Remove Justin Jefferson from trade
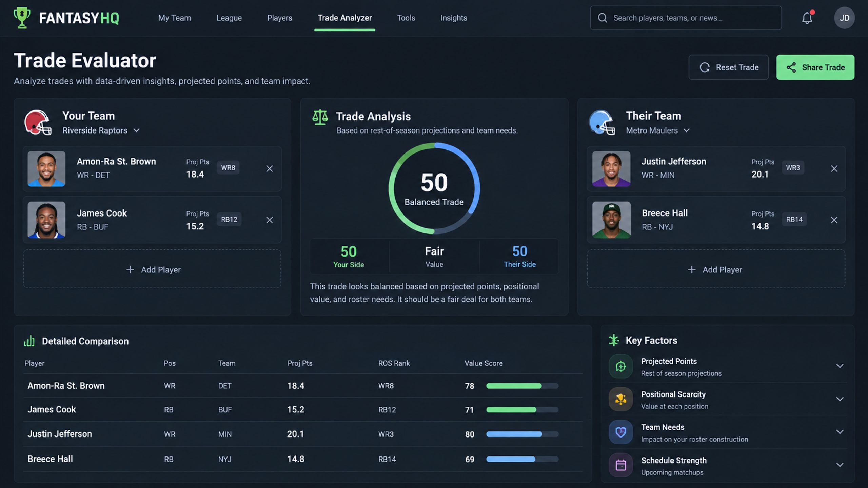The height and width of the screenshot is (488, 868). coord(834,169)
